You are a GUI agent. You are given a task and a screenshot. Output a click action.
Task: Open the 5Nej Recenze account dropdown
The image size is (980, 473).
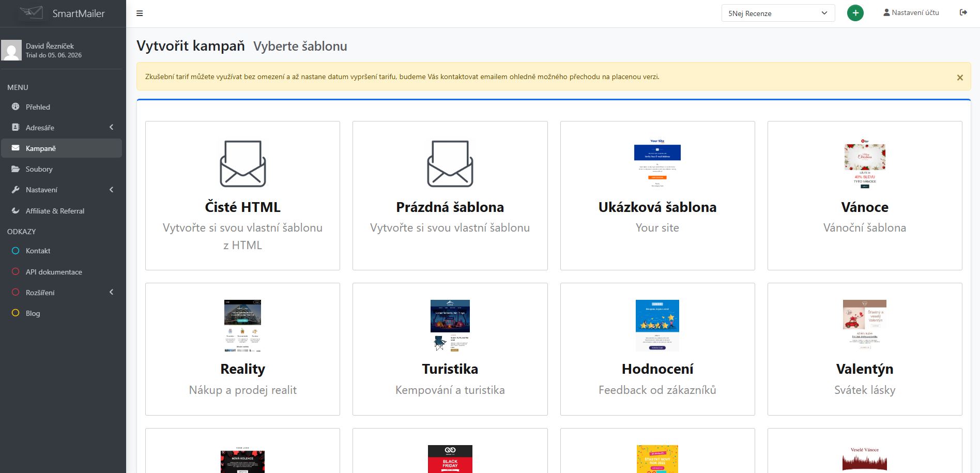(x=778, y=13)
